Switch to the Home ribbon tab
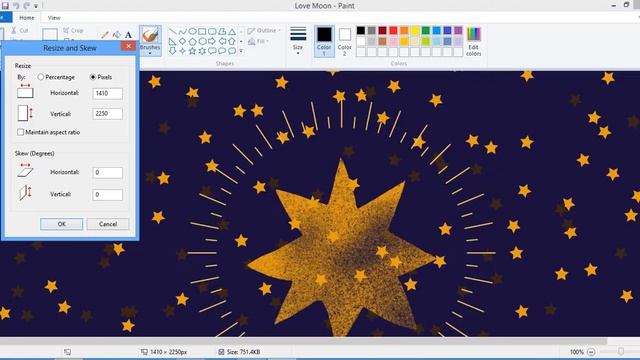 click(27, 18)
